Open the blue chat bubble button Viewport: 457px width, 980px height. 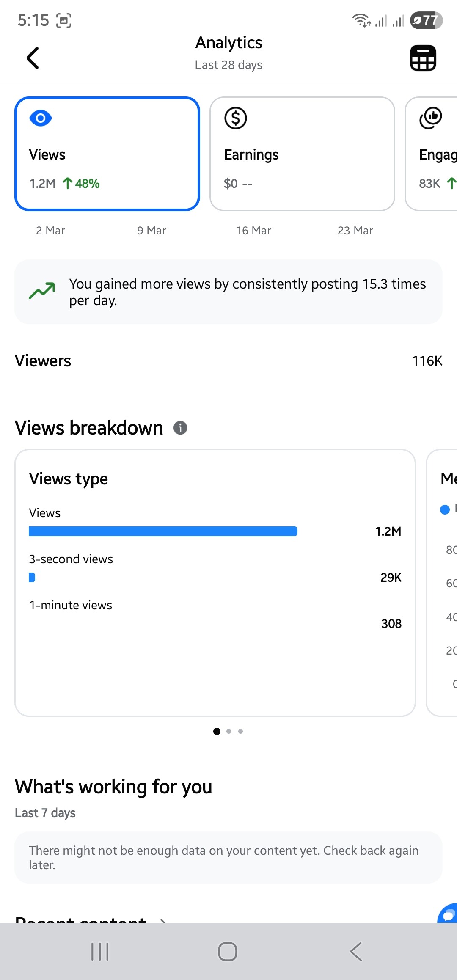click(448, 914)
